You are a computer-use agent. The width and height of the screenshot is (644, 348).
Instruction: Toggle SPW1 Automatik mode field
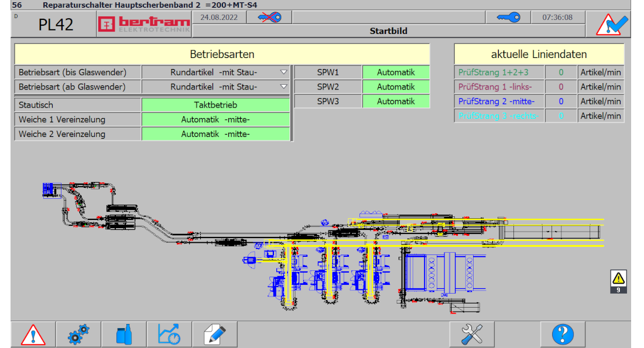(x=396, y=73)
